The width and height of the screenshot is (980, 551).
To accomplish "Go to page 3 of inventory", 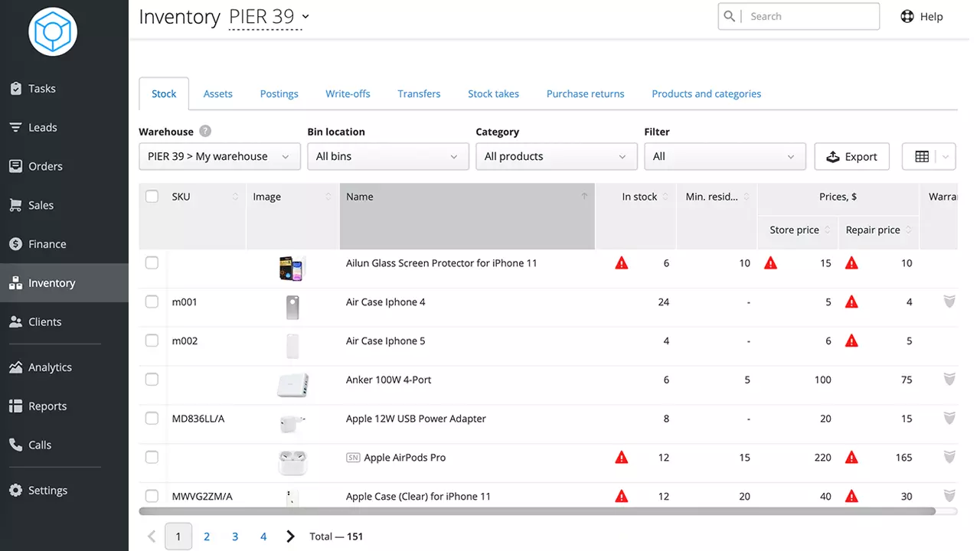I will click(x=235, y=536).
